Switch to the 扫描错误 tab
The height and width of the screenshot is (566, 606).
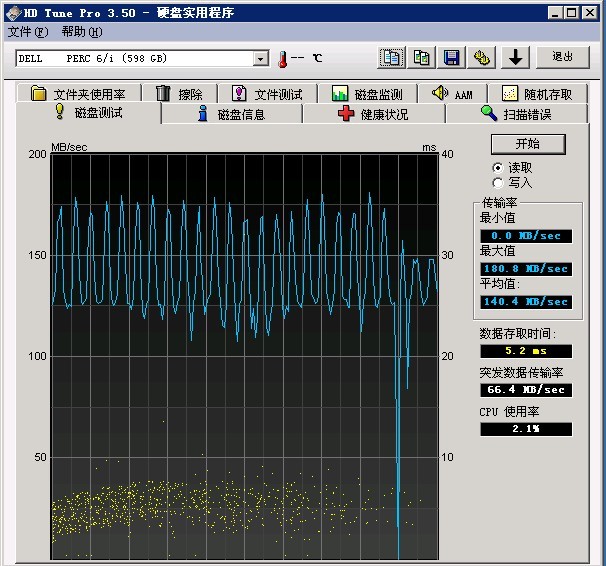click(517, 114)
